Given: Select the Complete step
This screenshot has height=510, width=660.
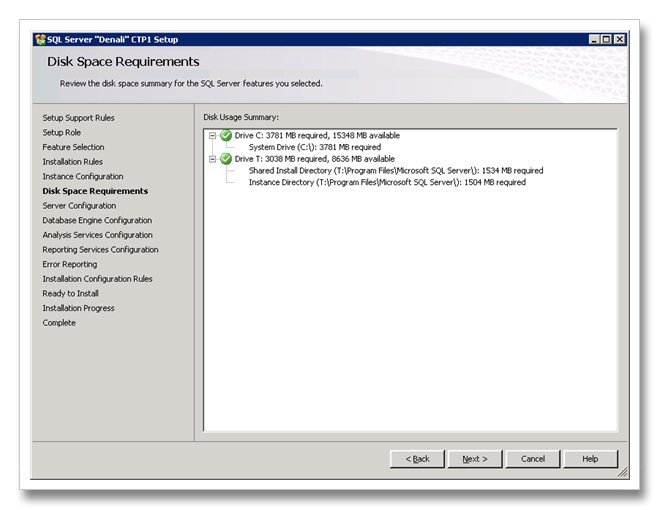Looking at the screenshot, I should 59,323.
